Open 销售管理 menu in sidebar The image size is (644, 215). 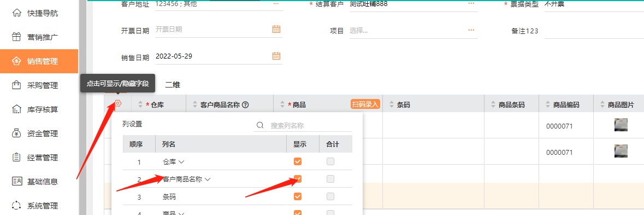pyautogui.click(x=39, y=61)
